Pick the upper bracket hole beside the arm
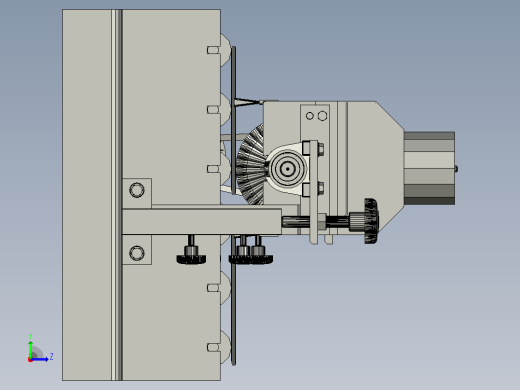Viewport: 520px width, 390px height. pos(137,190)
